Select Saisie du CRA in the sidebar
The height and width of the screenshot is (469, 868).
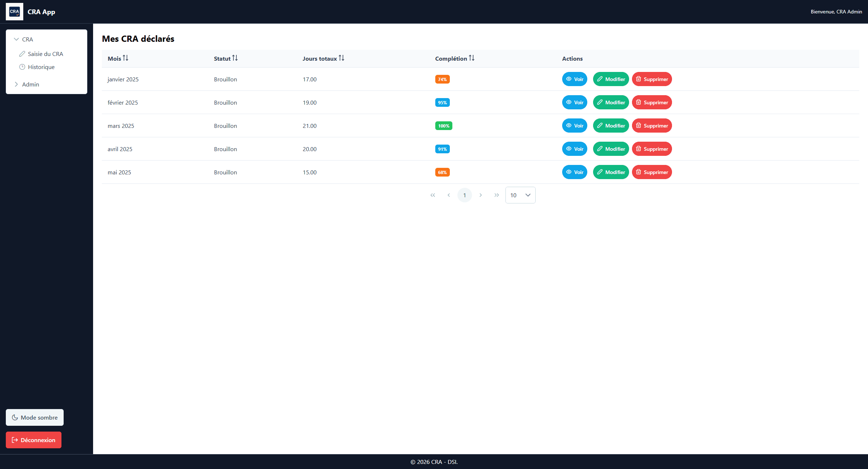(x=45, y=54)
